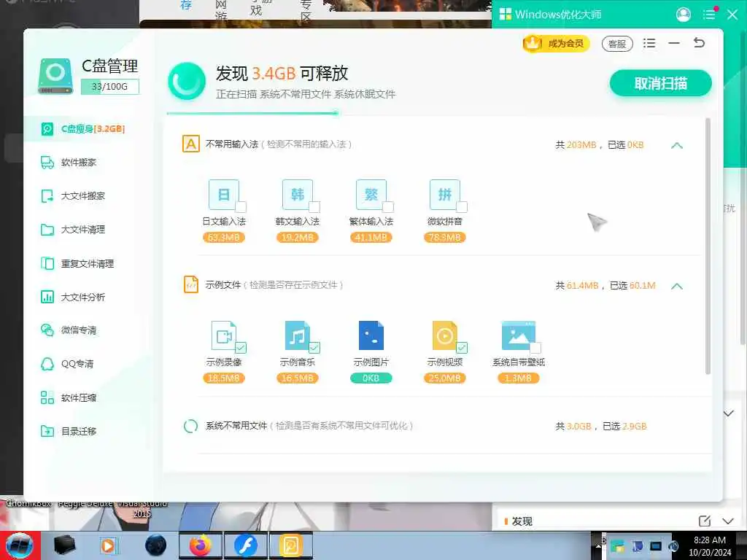
Task: Click the media player taskbar icon
Action: tap(108, 545)
